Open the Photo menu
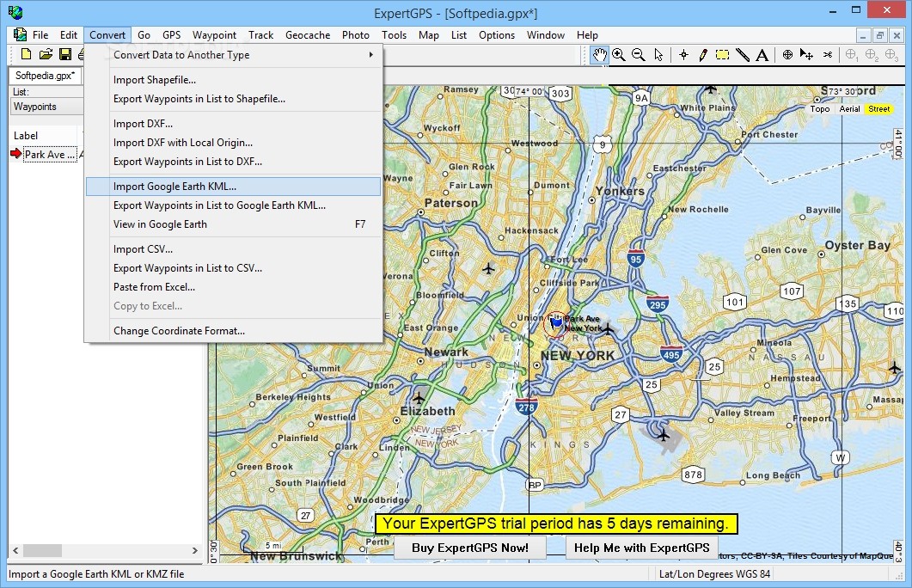 [355, 35]
